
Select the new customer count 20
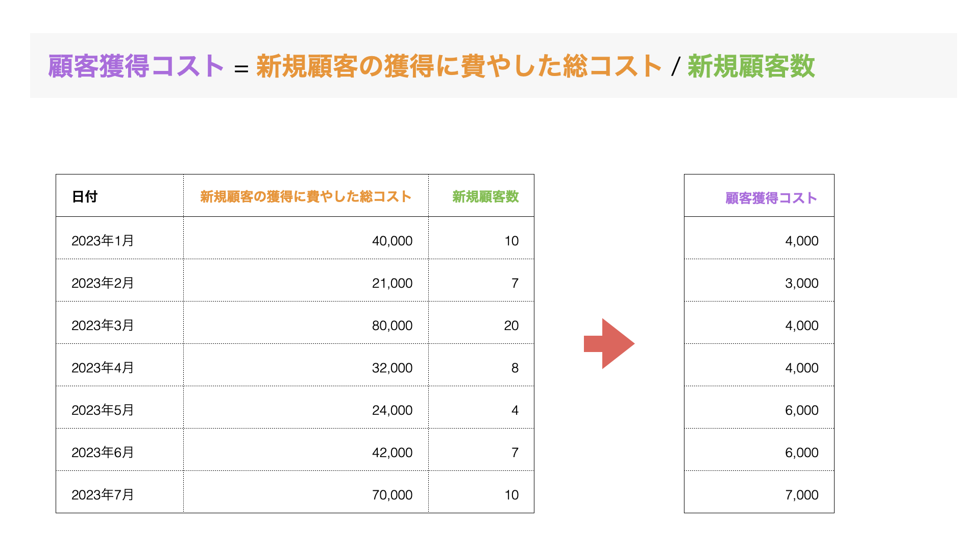[x=511, y=325]
